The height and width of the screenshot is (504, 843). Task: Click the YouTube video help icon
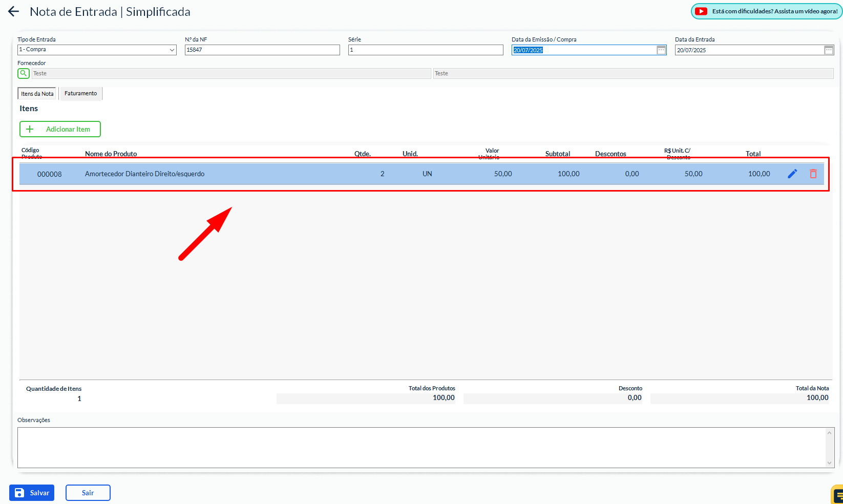tap(701, 11)
